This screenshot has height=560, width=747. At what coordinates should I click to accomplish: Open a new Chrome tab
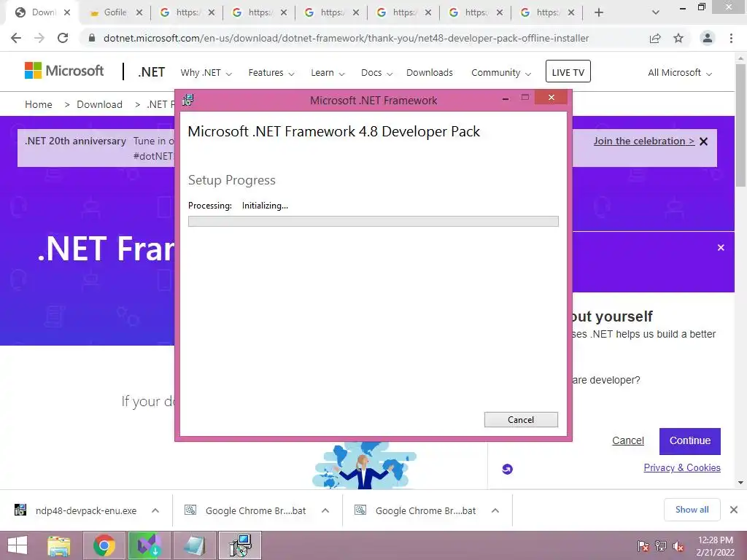click(x=599, y=12)
